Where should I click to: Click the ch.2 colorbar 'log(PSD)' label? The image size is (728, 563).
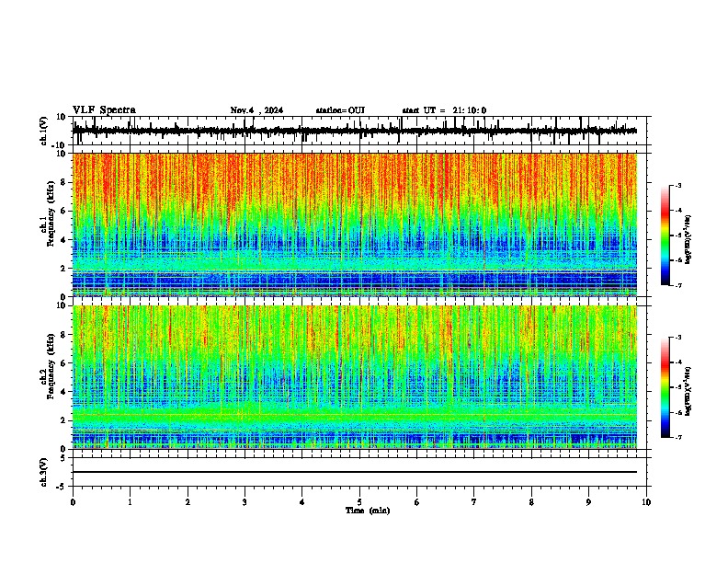pos(688,391)
